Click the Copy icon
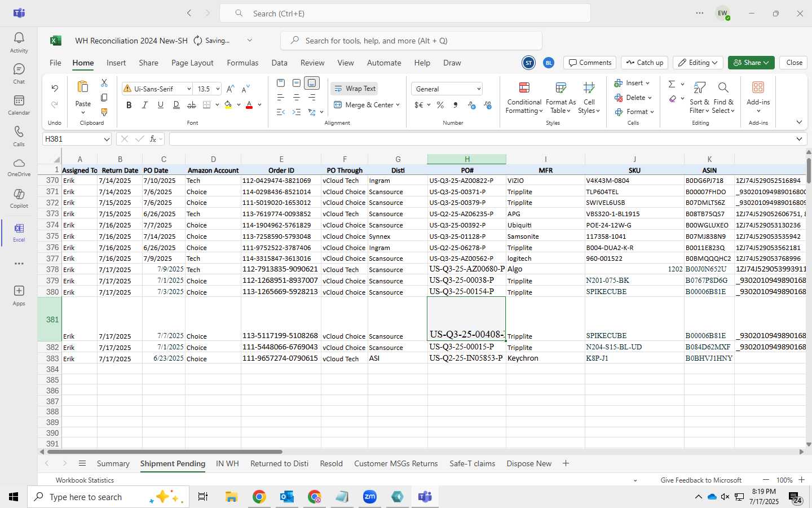The width and height of the screenshot is (812, 508). click(104, 98)
